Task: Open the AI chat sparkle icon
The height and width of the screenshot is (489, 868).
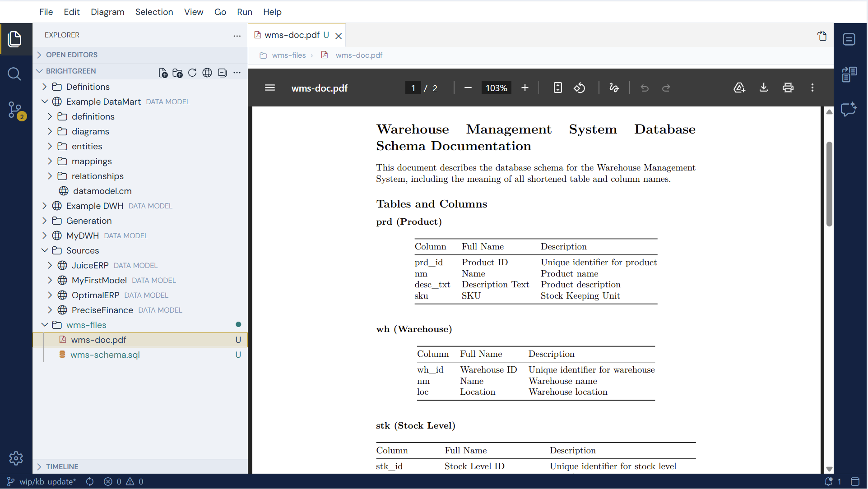Action: pos(849,109)
